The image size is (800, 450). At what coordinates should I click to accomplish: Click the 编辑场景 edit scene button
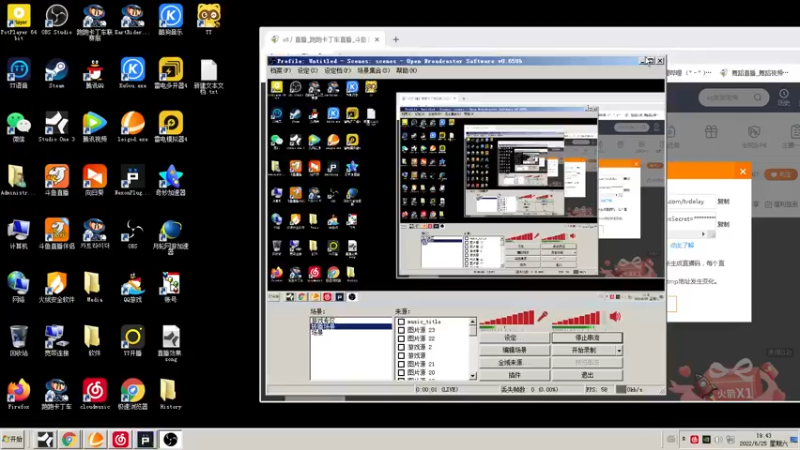(514, 351)
